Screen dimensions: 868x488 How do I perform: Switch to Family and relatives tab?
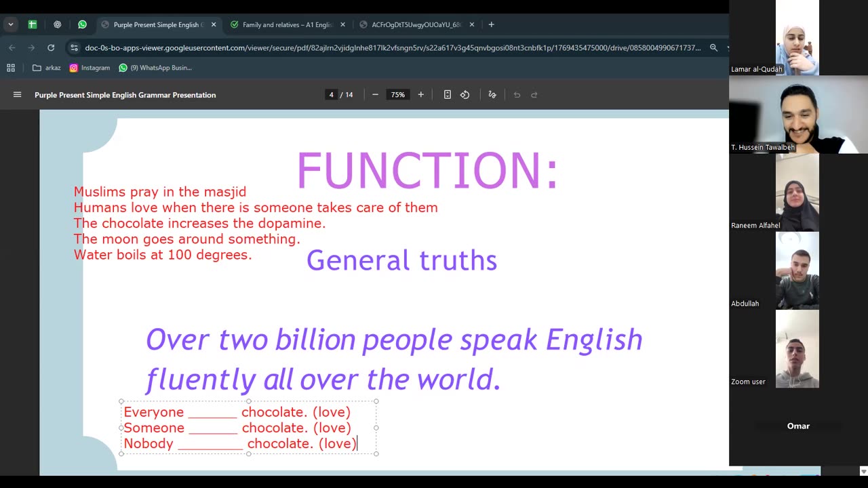tap(288, 24)
